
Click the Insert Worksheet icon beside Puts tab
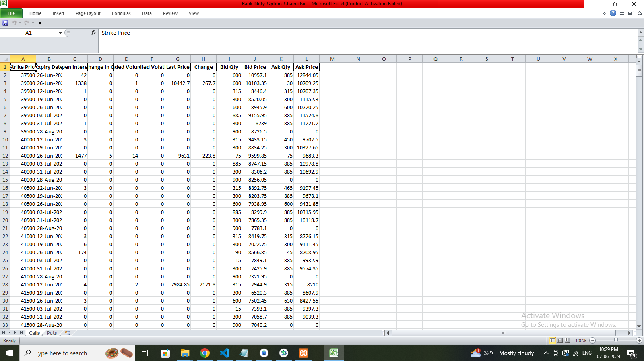click(68, 333)
